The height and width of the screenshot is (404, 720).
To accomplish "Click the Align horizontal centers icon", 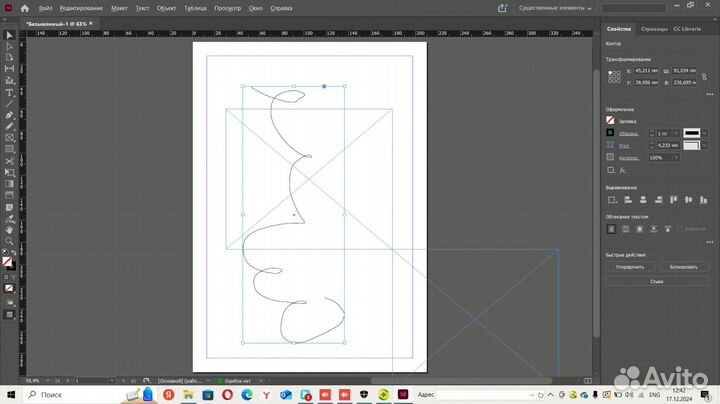I will [x=643, y=200].
